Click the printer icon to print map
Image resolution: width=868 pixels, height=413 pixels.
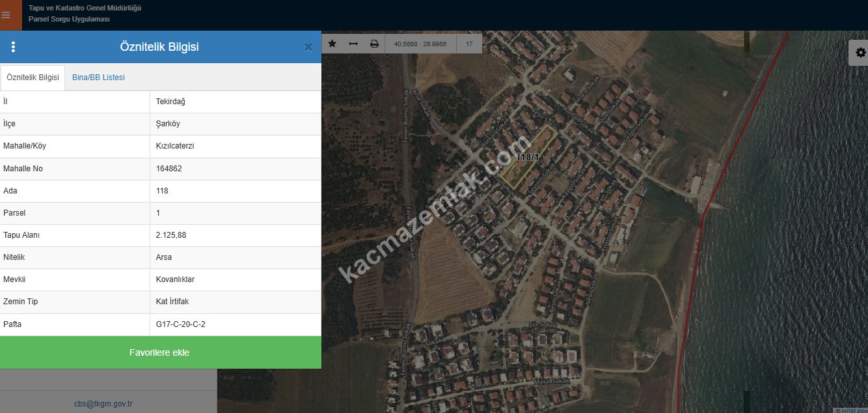tap(374, 44)
